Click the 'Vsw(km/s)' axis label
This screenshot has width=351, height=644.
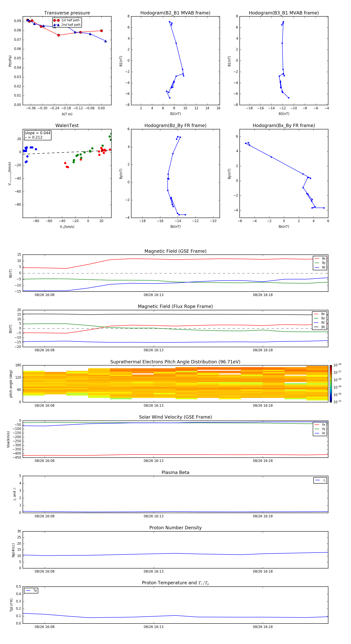(x=8, y=439)
